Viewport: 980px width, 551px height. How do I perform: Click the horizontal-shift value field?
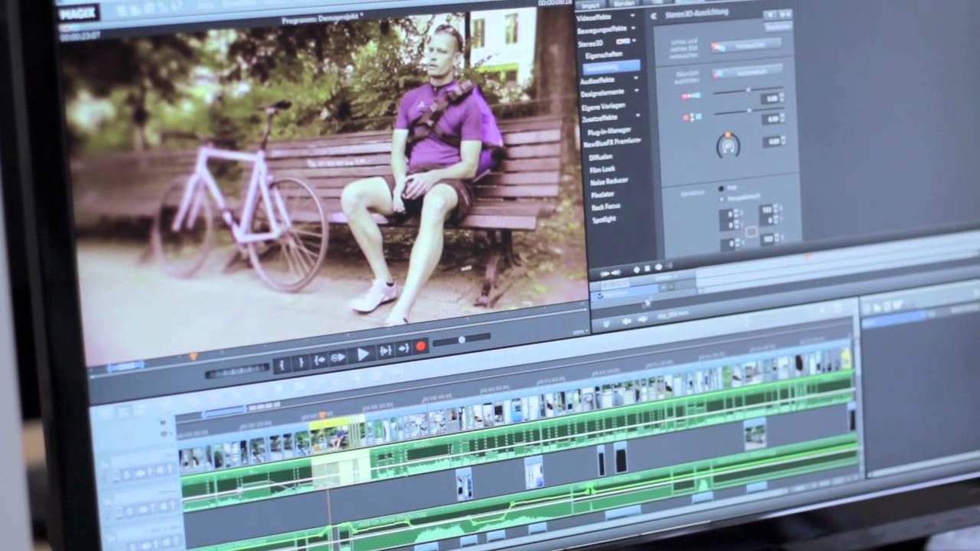tap(772, 99)
